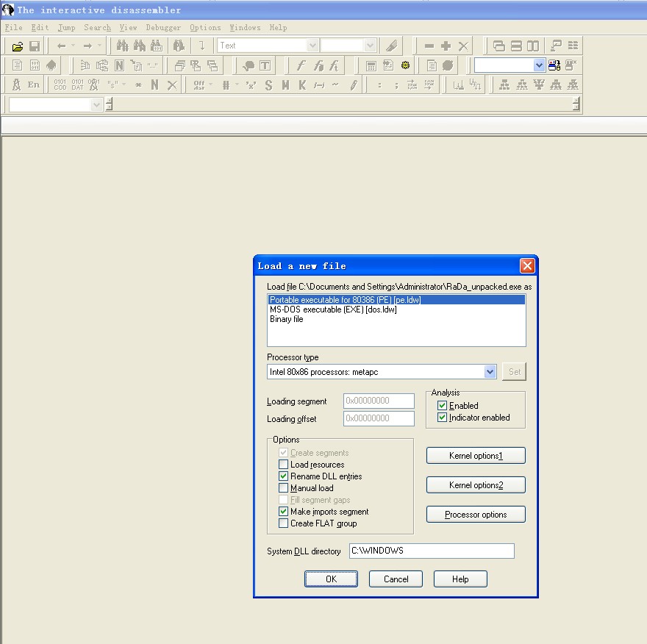Click the large S string toolbar icon
647x644 pixels.
[268, 85]
